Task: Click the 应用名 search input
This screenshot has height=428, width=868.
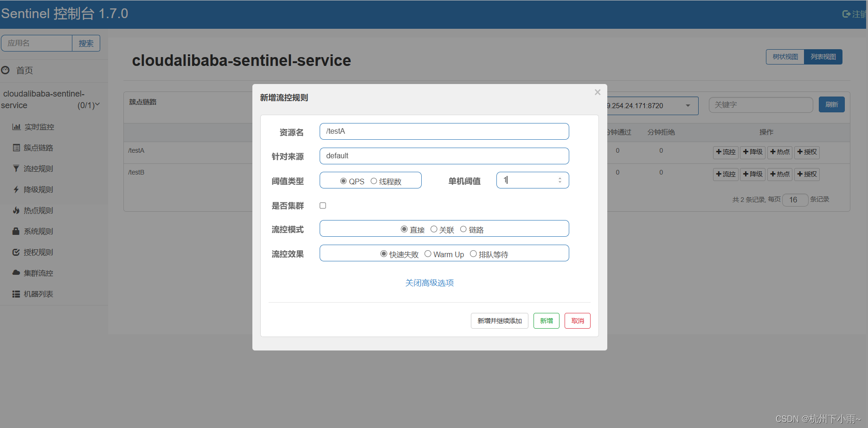Action: (x=37, y=43)
